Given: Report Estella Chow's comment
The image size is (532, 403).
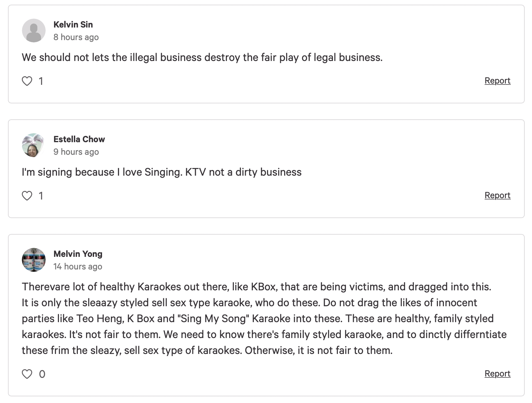Looking at the screenshot, I should point(497,195).
